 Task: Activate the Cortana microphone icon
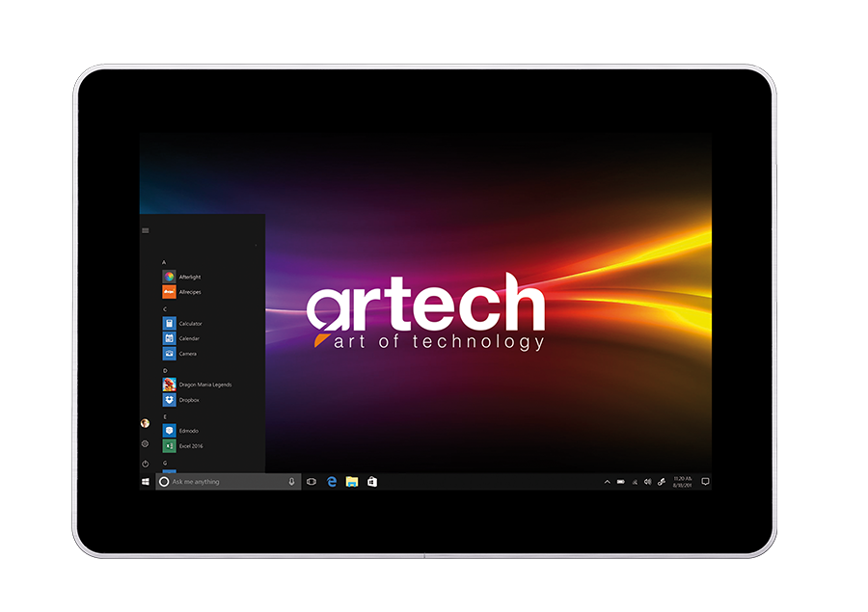[291, 482]
